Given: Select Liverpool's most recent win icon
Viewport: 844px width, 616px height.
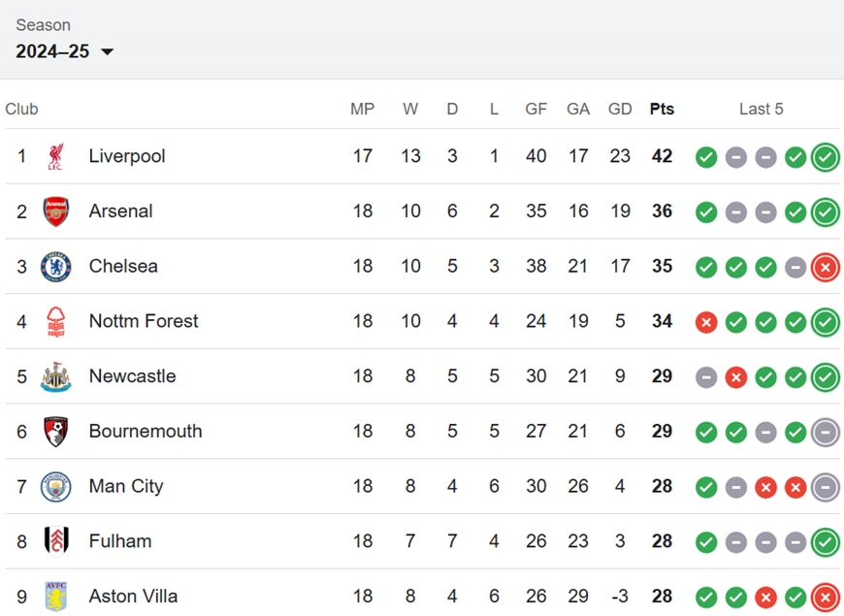Looking at the screenshot, I should point(826,157).
